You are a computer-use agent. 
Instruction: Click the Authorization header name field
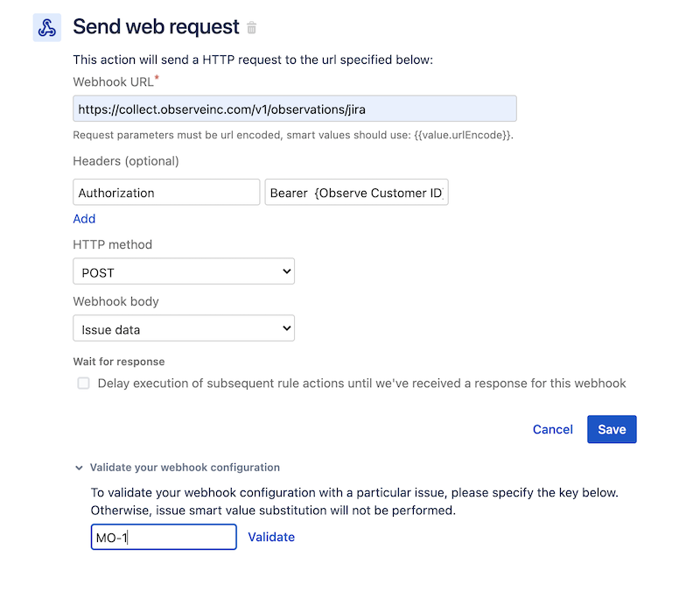(x=166, y=193)
